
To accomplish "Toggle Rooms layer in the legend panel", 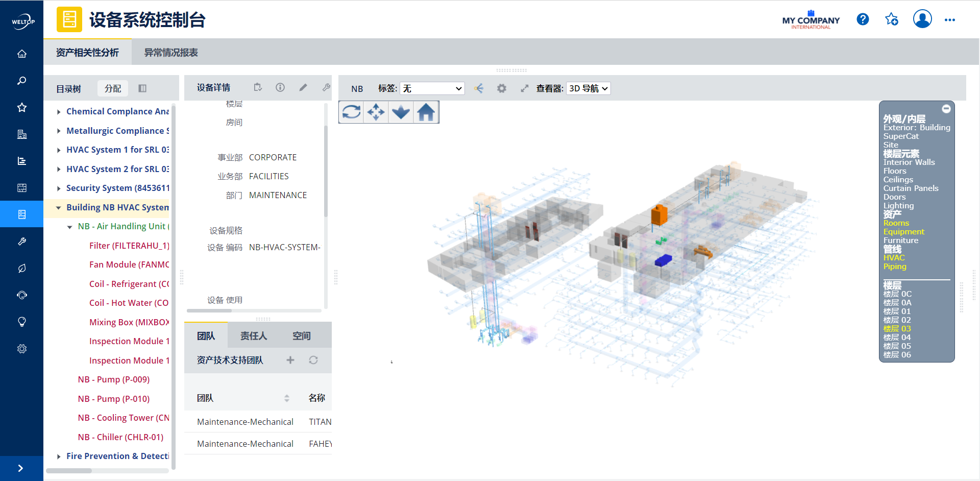I will click(896, 223).
